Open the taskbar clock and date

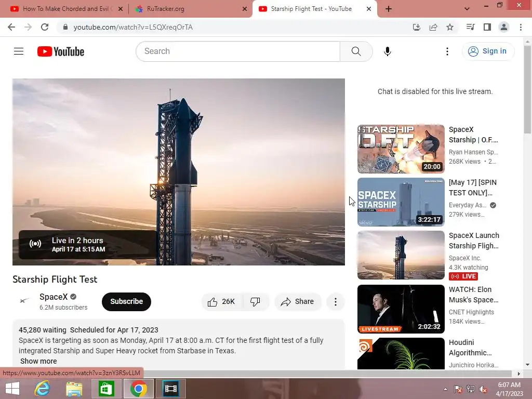(x=509, y=389)
